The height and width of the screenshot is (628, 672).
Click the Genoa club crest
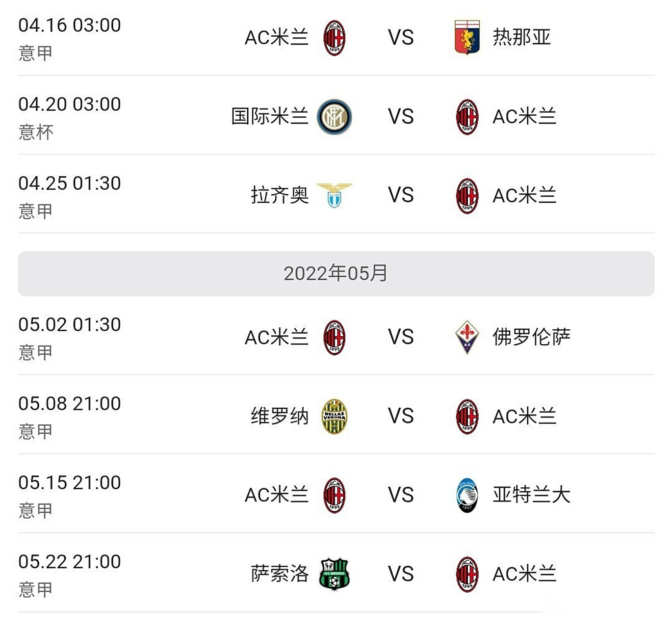(x=466, y=37)
